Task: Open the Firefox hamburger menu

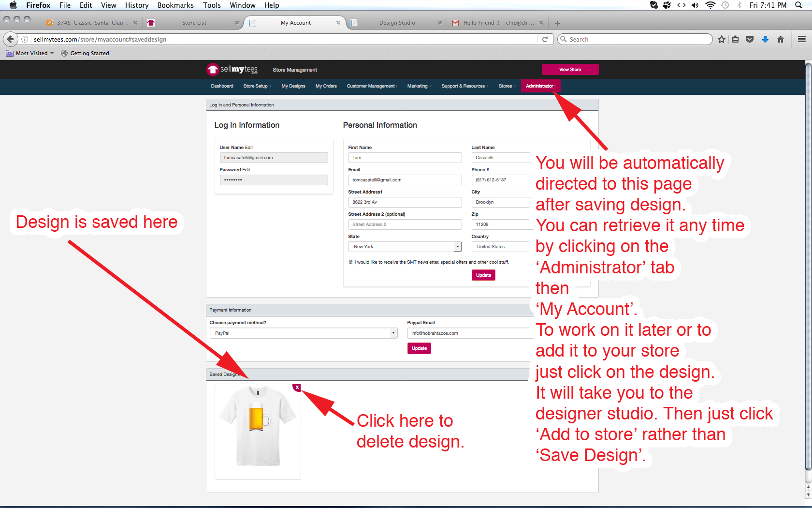Action: click(802, 39)
